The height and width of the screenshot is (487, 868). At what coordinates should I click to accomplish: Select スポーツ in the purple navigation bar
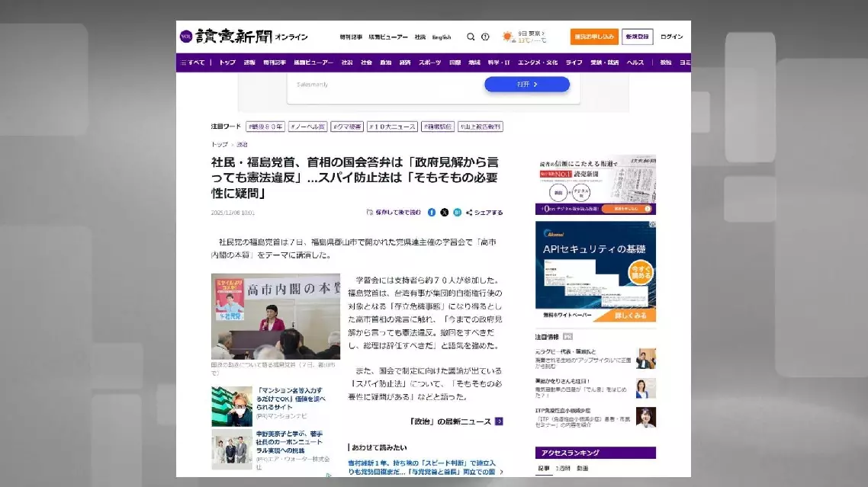(429, 62)
